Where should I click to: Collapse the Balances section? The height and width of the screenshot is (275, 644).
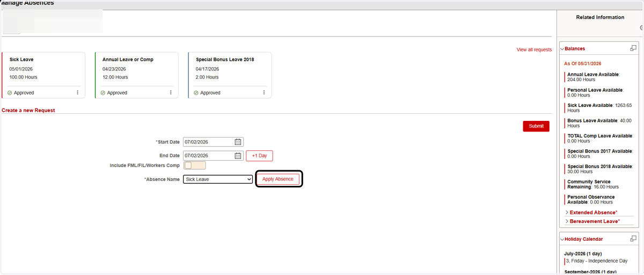562,49
